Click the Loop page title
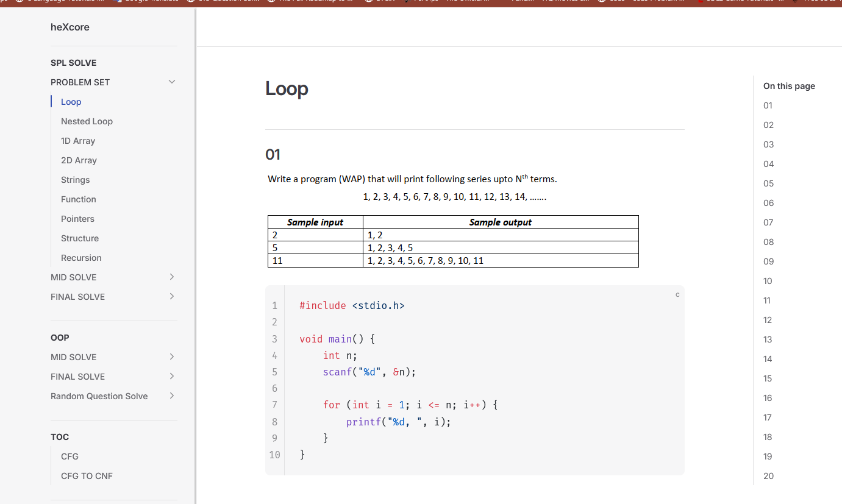 pos(287,89)
